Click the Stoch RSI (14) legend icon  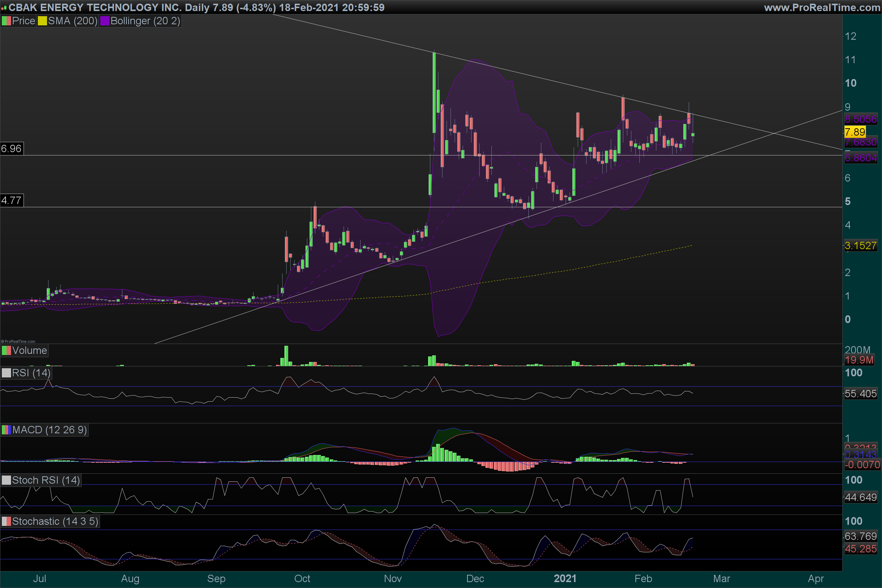[x=6, y=480]
